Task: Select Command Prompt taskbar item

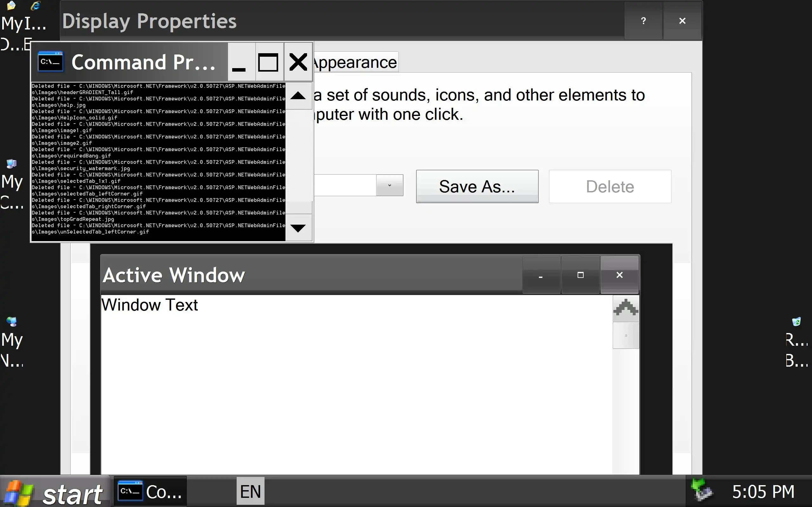Action: click(x=150, y=491)
